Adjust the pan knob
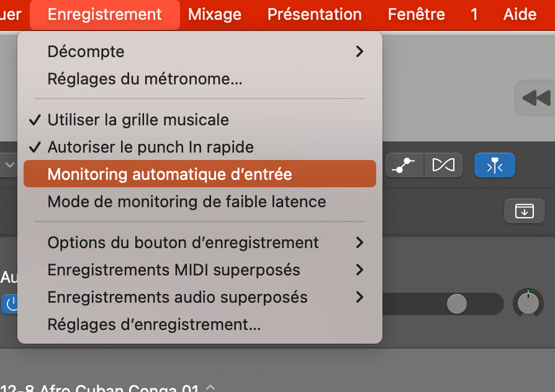This screenshot has width=555, height=392. click(x=528, y=303)
